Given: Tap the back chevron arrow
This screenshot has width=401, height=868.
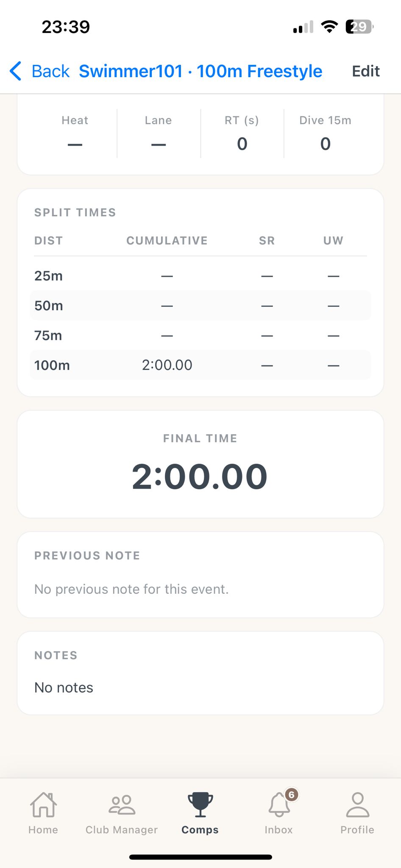Looking at the screenshot, I should tap(16, 71).
